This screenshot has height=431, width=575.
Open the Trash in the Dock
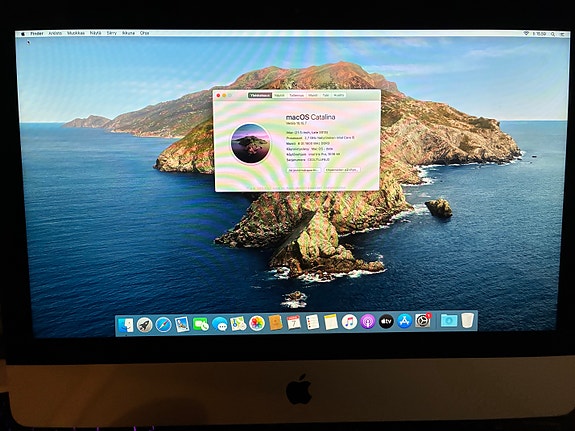(467, 320)
